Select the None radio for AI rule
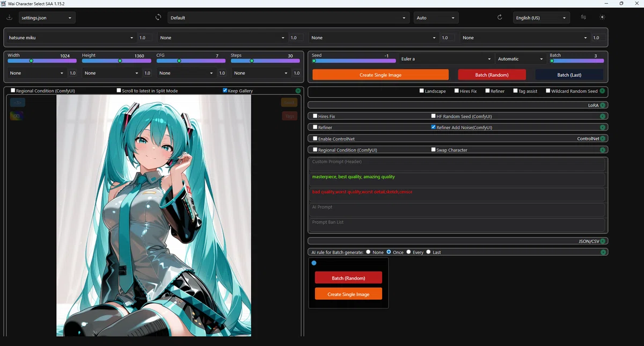Screen dimensions: 644x346 369,251
